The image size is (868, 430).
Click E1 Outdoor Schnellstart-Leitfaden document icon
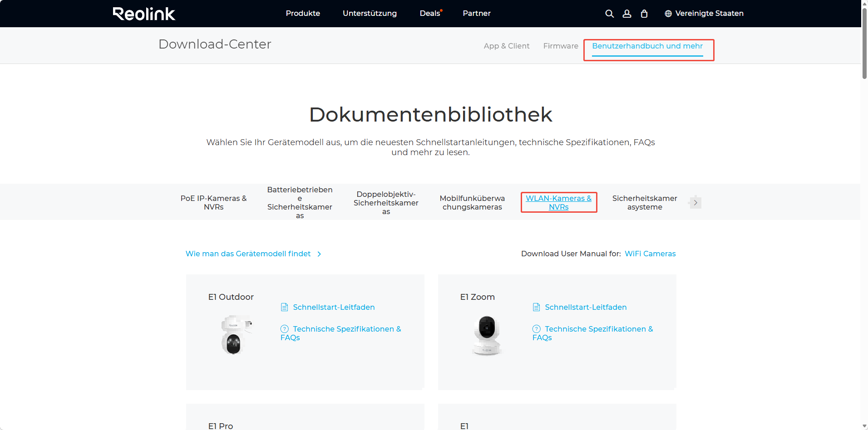click(x=285, y=307)
